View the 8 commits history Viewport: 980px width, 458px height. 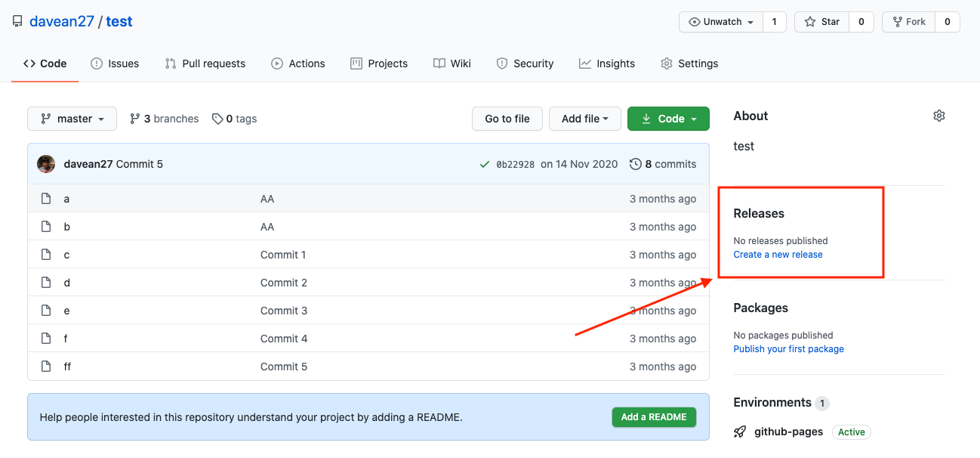click(663, 164)
